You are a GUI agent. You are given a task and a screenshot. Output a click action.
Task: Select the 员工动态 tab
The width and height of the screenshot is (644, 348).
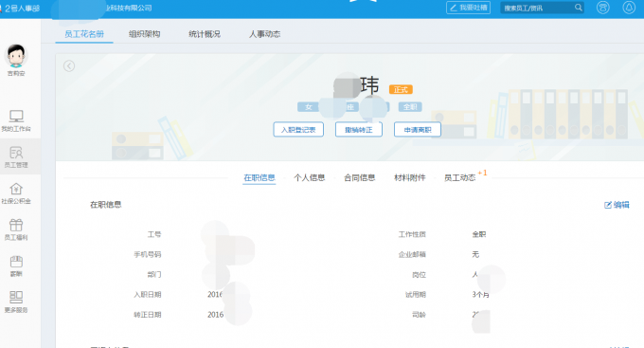[x=459, y=177]
